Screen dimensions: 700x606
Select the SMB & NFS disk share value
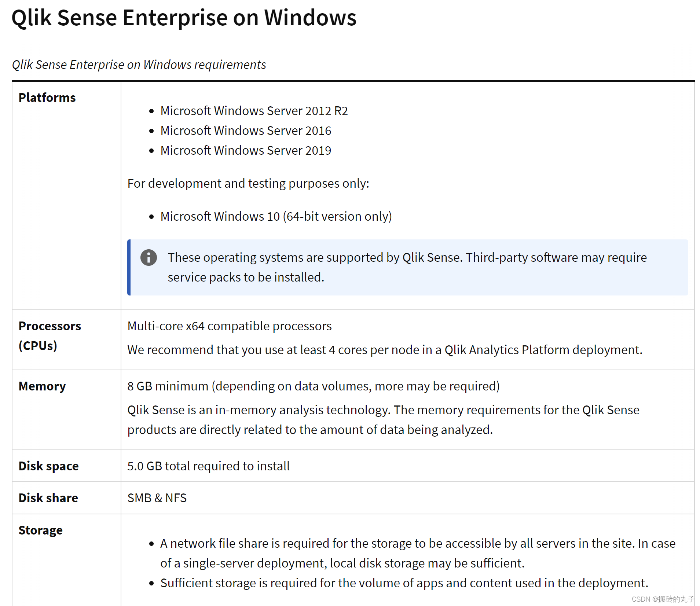click(x=157, y=498)
